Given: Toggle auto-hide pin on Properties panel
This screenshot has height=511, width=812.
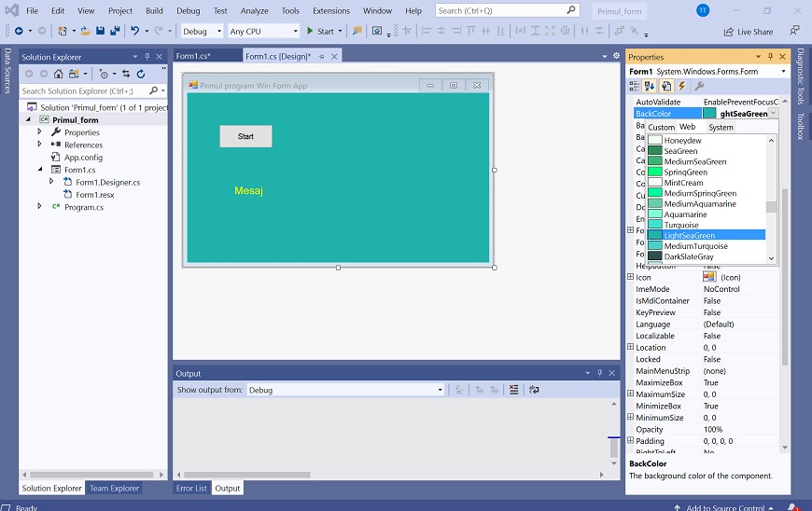Looking at the screenshot, I should pos(771,57).
